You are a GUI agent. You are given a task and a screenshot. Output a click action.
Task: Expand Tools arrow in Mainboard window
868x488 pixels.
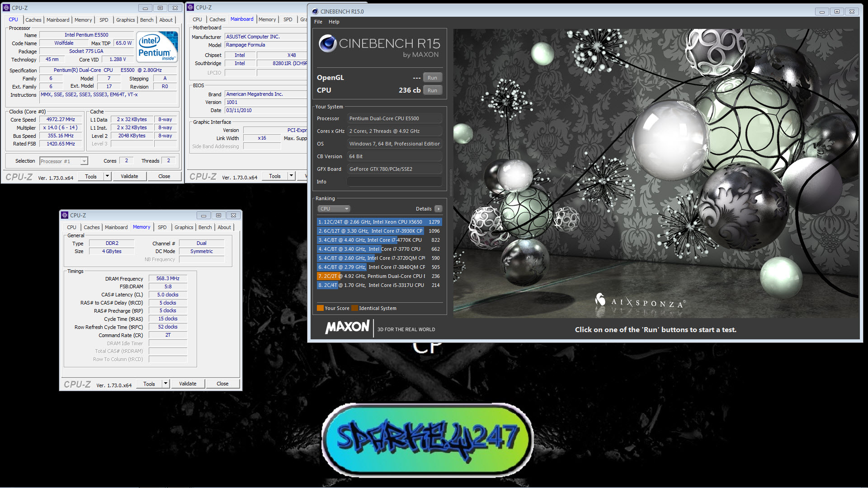click(x=292, y=176)
